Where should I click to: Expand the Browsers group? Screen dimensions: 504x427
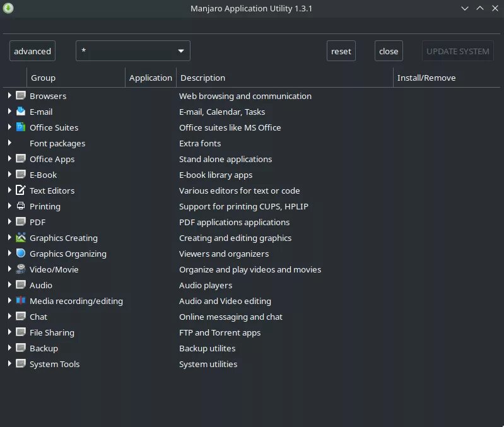click(9, 96)
